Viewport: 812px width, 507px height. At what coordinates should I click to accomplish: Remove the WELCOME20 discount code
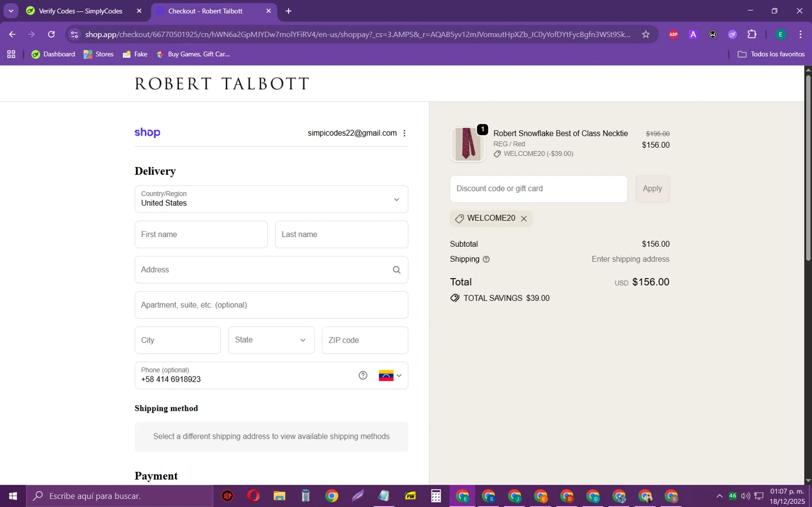pyautogui.click(x=523, y=219)
